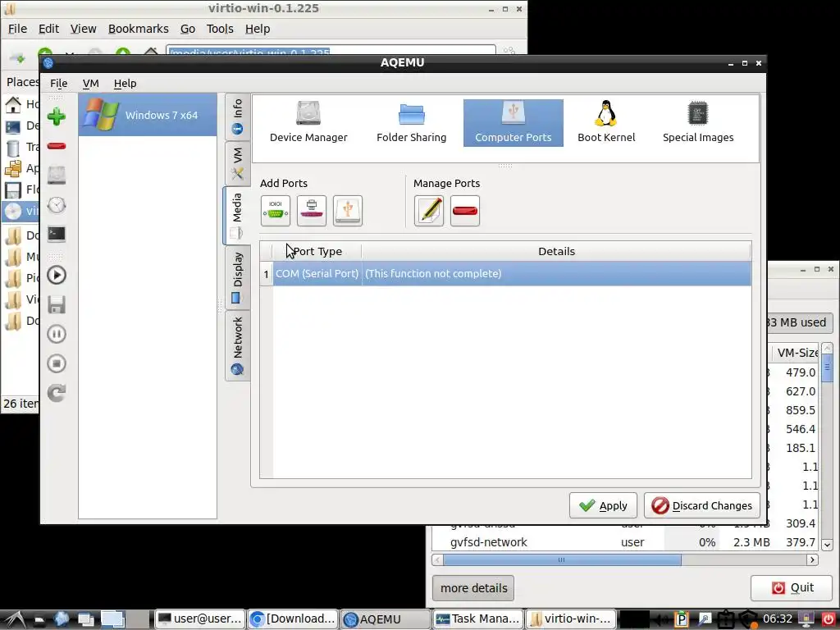Open AQEMU VM menu
The height and width of the screenshot is (630, 840).
(90, 83)
